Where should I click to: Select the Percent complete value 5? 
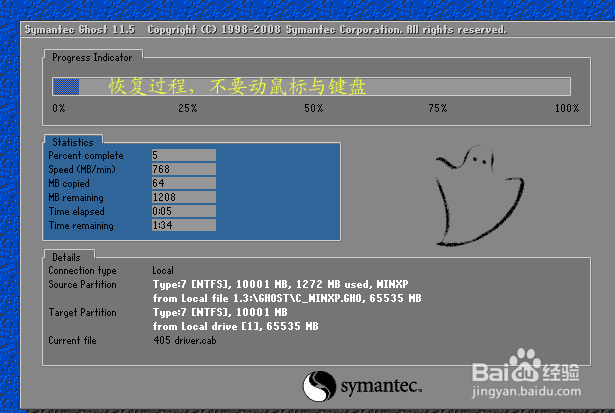(x=184, y=155)
